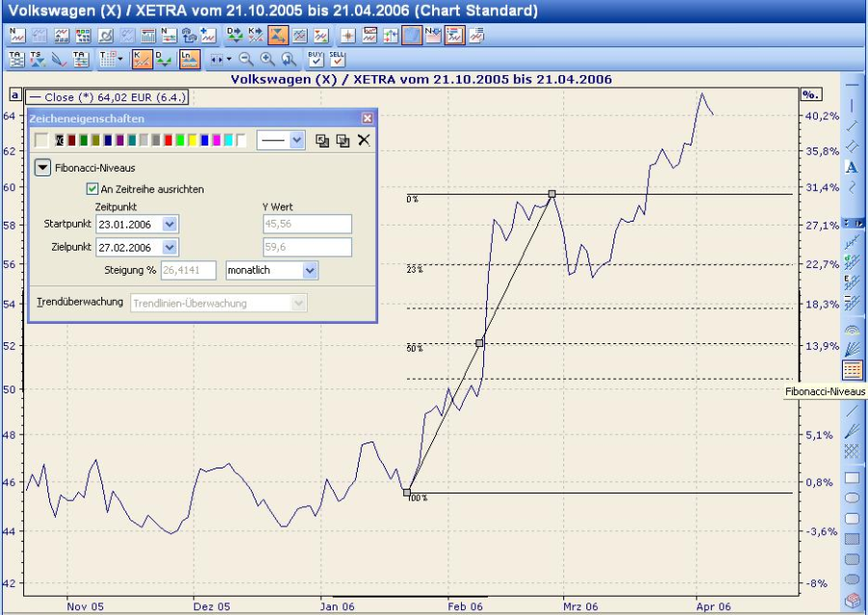The width and height of the screenshot is (868, 615).
Task: Expand the 'monatlich' period dropdown
Action: pyautogui.click(x=309, y=271)
